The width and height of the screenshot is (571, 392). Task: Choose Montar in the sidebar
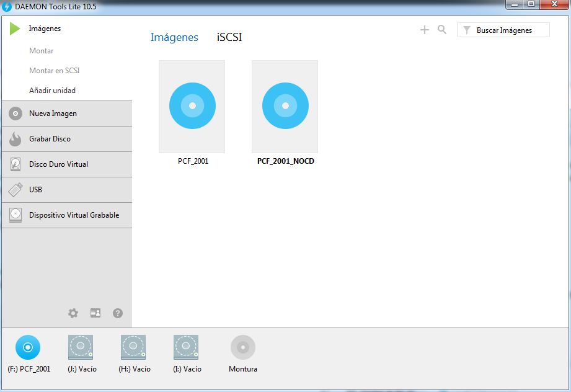pos(41,51)
